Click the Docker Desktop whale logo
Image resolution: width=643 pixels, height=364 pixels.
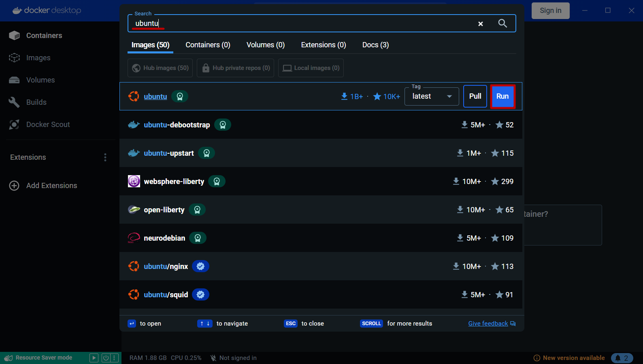pos(17,11)
